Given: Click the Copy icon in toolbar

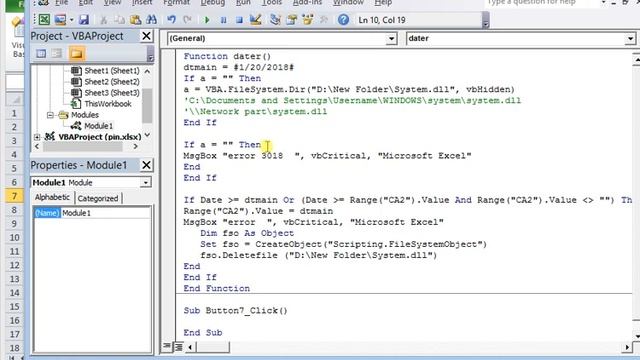Looking at the screenshot, I should tap(120, 20).
